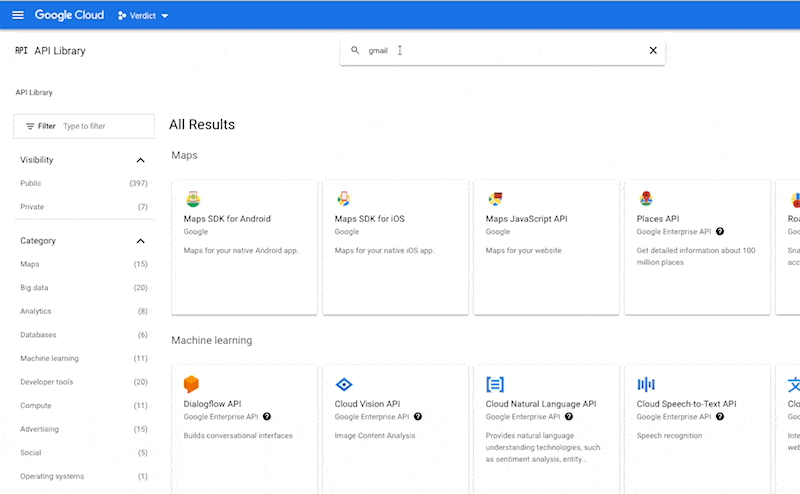Filter by Public visibility
This screenshot has height=494, width=800.
coord(84,183)
